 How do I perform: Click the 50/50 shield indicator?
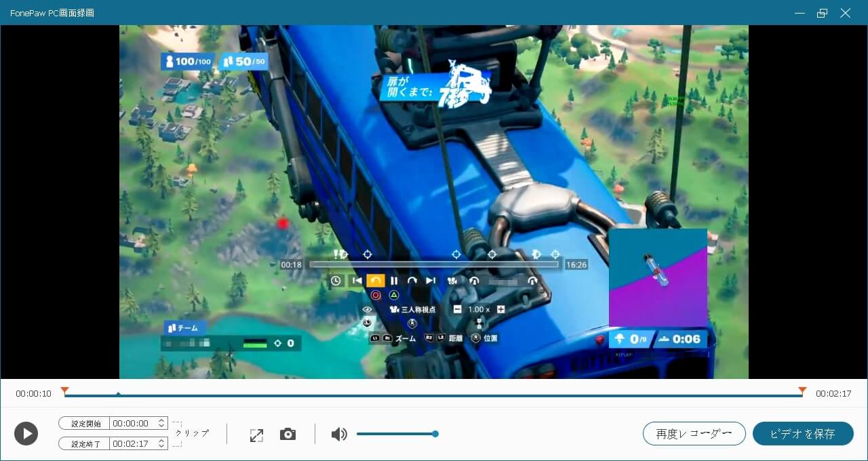point(243,62)
